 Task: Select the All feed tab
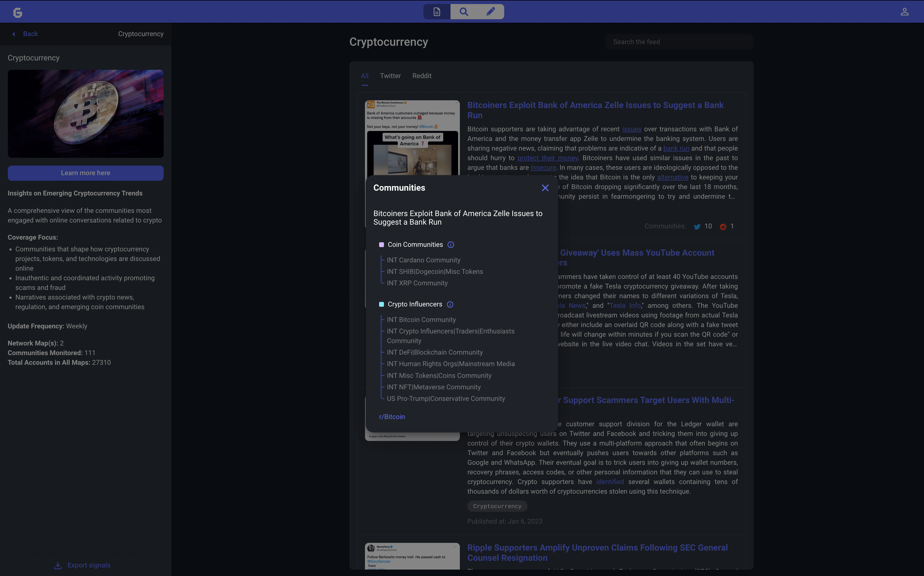point(364,76)
